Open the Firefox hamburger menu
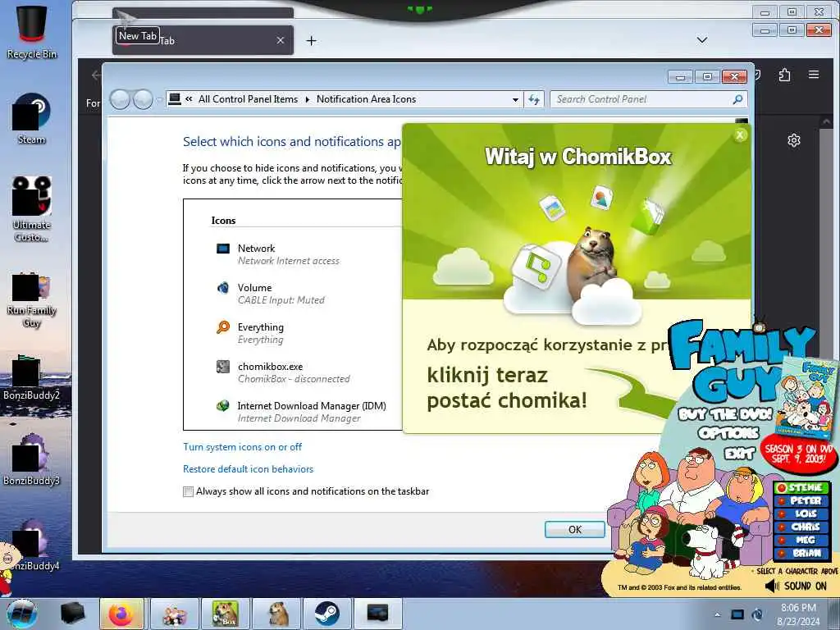 tap(814, 75)
